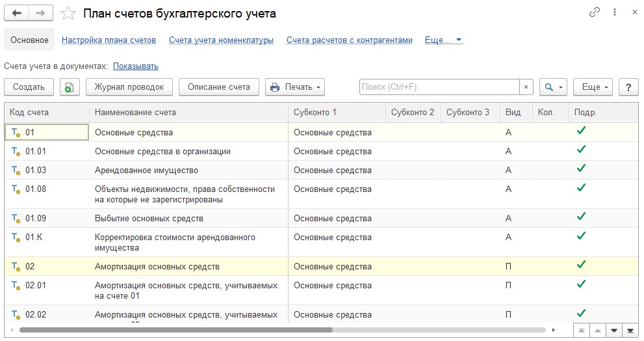
Task: Toggle Подр. checkmark for account 02
Action: tap(581, 265)
